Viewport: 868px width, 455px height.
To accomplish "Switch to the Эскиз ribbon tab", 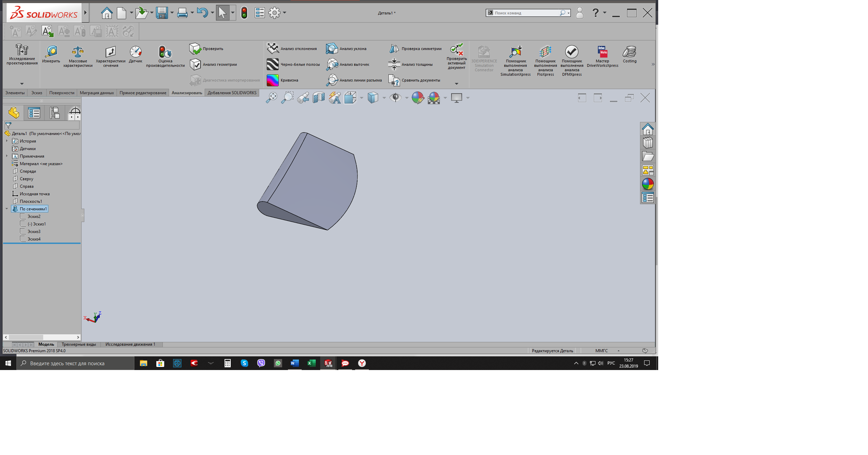I will pos(36,93).
